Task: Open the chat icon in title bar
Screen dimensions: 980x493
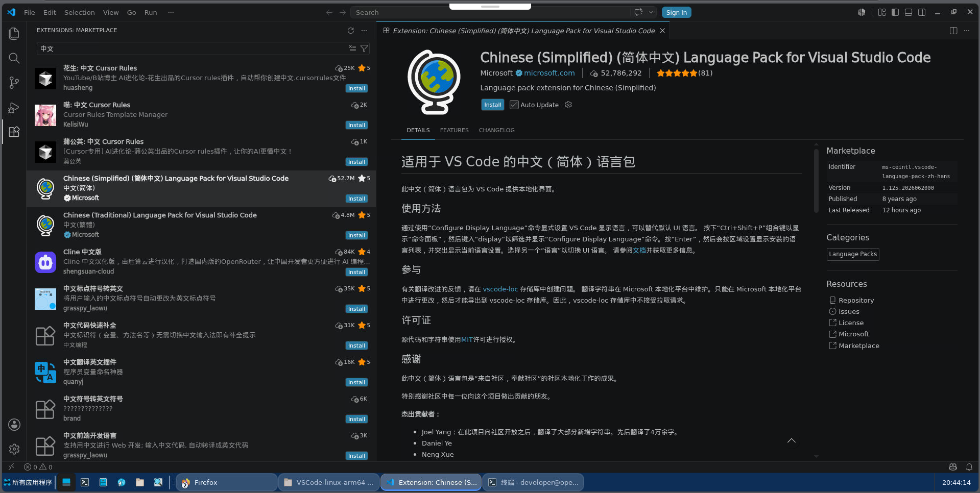Action: 638,12
